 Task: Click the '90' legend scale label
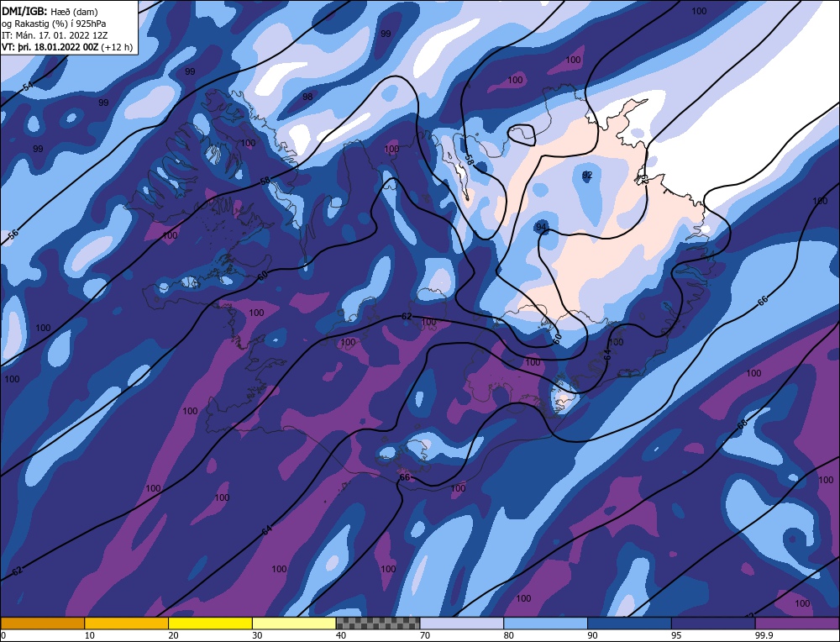592,635
